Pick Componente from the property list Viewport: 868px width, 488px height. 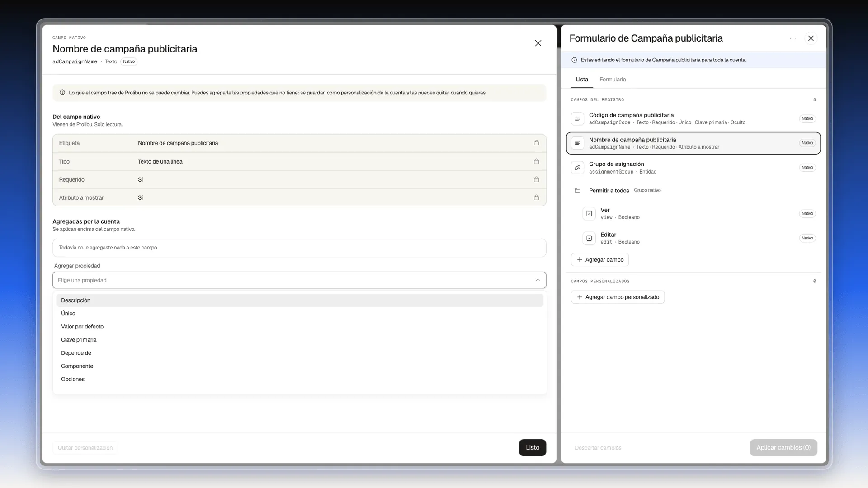(300, 366)
